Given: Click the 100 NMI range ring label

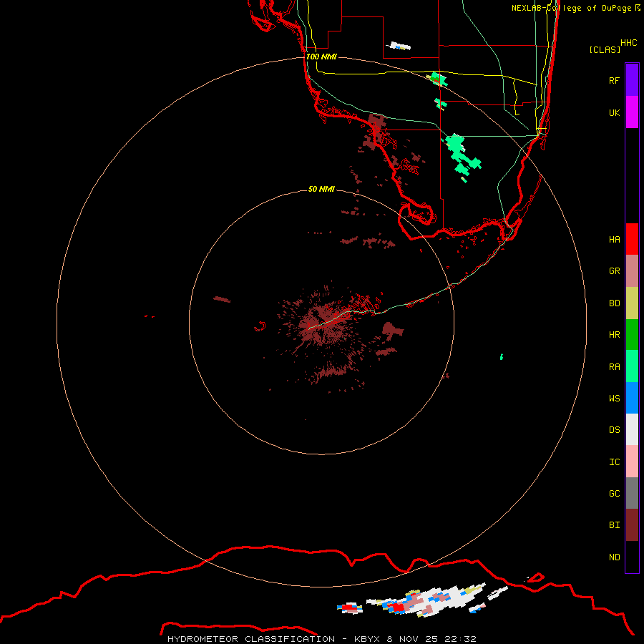Looking at the screenshot, I should click(x=321, y=57).
